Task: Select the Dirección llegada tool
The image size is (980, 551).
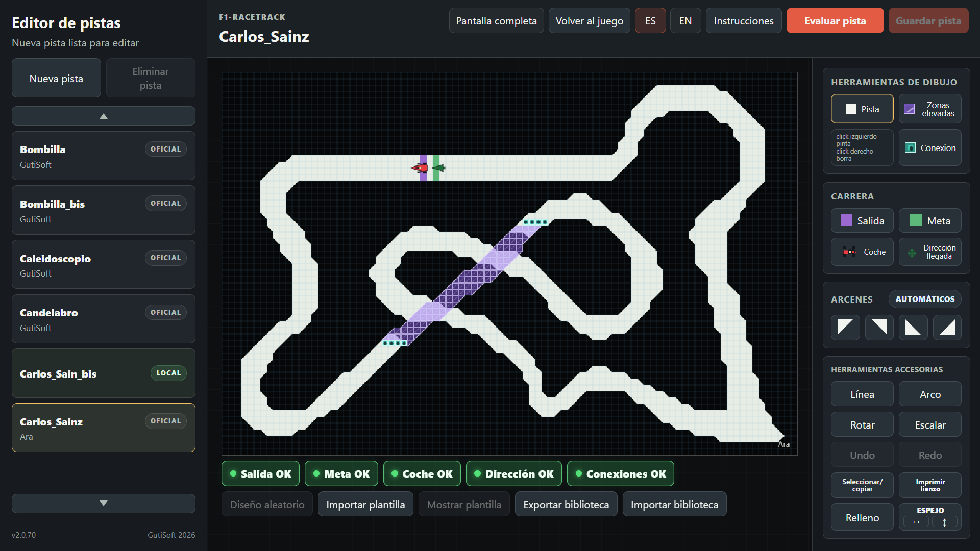Action: (930, 252)
